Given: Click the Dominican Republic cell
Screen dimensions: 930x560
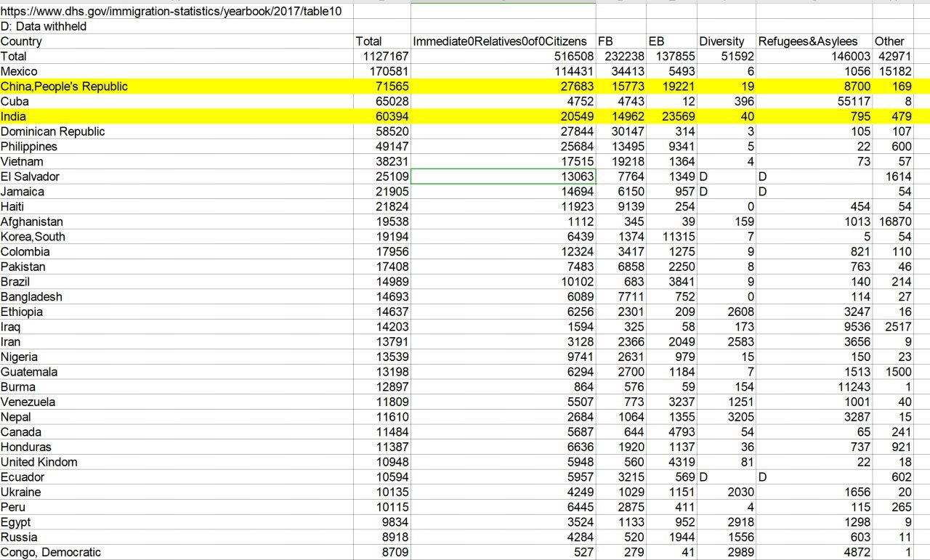Looking at the screenshot, I should point(177,131).
